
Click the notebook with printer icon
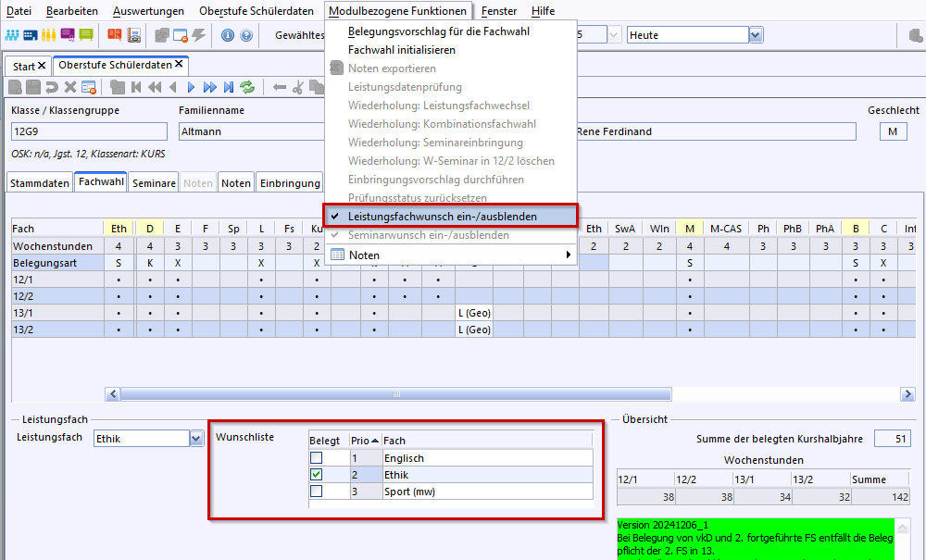click(x=134, y=35)
